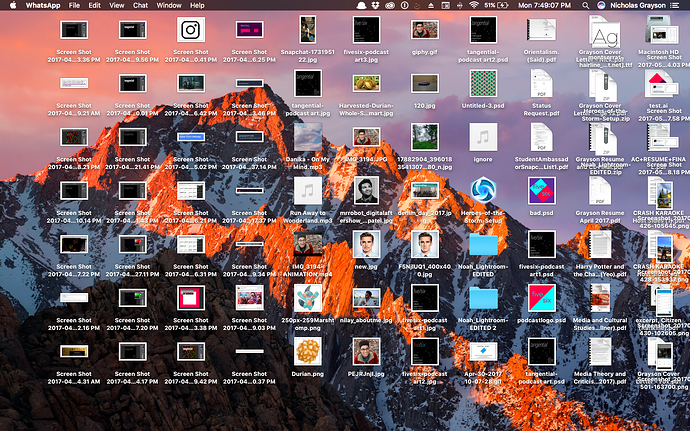The height and width of the screenshot is (431, 690).
Task: Open the WhatsApp application menu
Action: pos(41,6)
